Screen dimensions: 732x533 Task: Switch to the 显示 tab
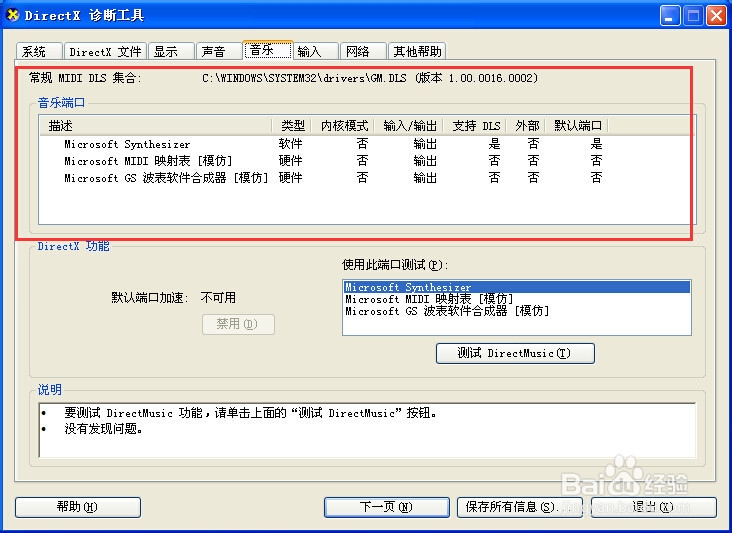click(171, 51)
